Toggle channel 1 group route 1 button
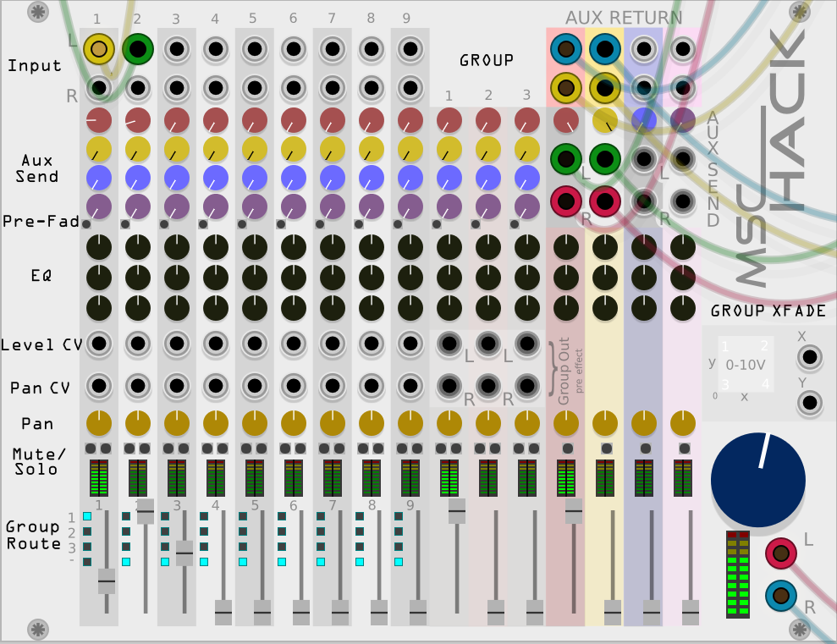 pos(87,516)
